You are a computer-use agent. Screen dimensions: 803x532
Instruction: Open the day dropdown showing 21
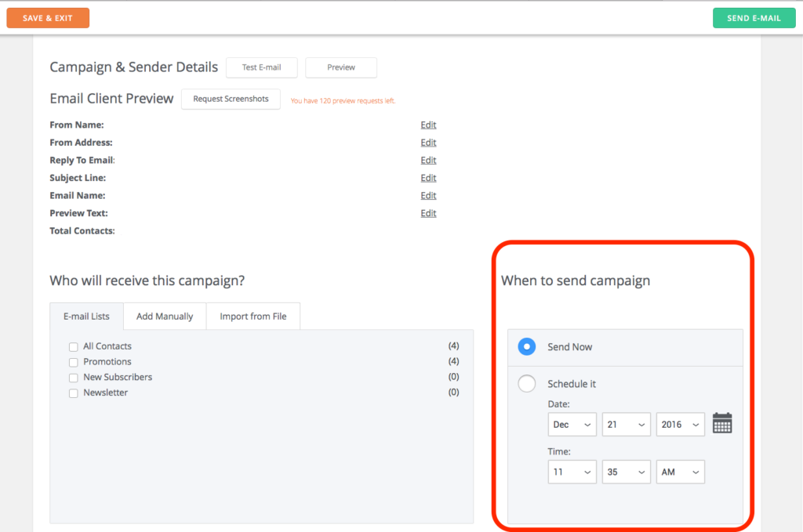[626, 424]
